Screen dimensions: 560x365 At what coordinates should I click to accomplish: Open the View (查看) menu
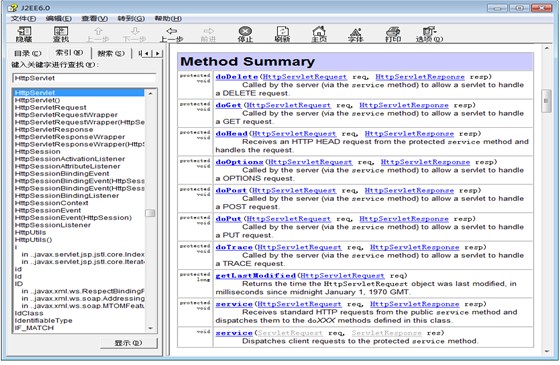coord(94,19)
